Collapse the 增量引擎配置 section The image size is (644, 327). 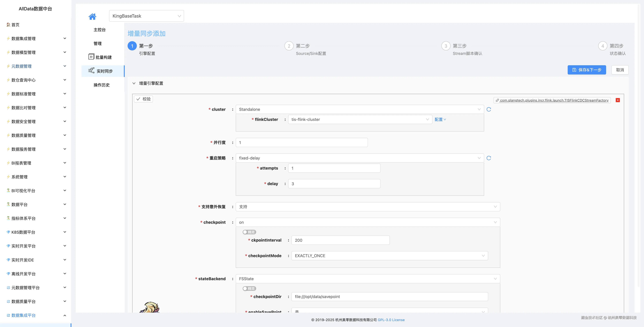tap(134, 83)
